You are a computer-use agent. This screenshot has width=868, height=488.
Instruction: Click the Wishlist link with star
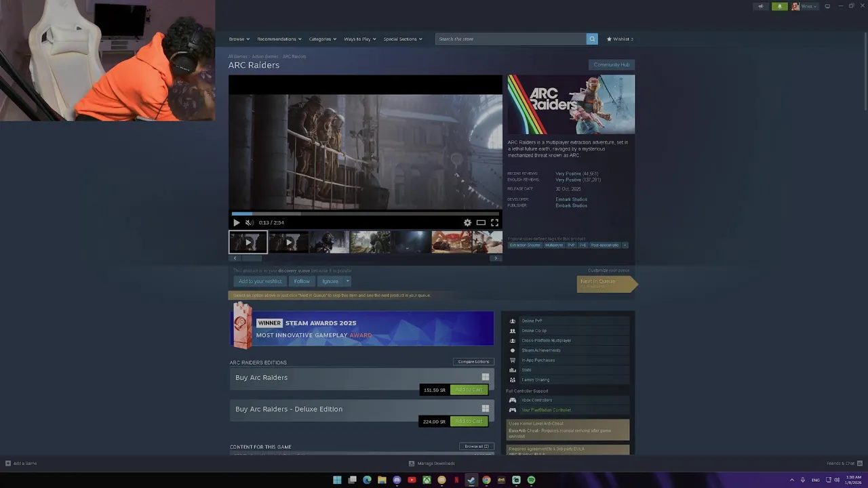pyautogui.click(x=620, y=39)
